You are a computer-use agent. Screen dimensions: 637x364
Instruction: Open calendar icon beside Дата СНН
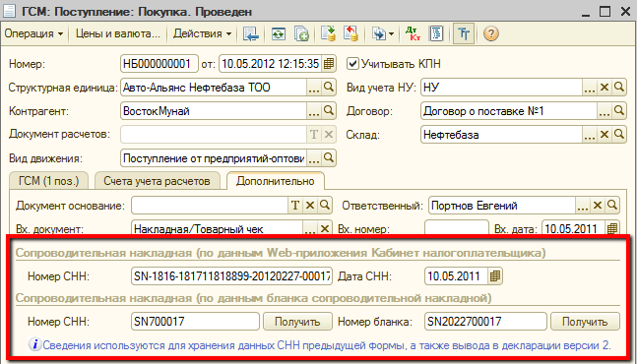click(x=494, y=276)
